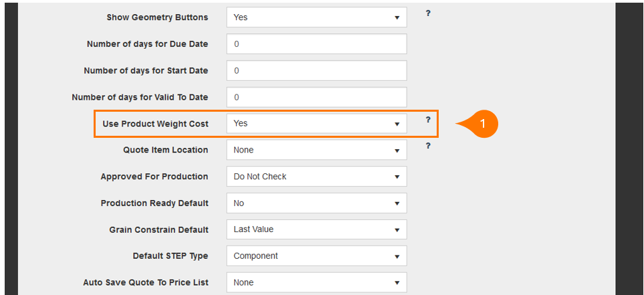The image size is (644, 295).
Task: Click the arrow on the Production Ready Default dropdown
Action: point(397,204)
